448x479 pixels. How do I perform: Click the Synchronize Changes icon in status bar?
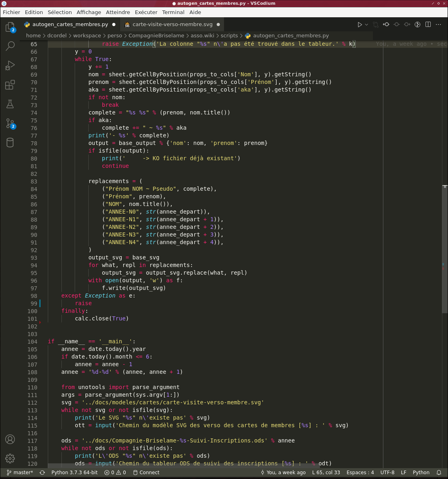[42, 472]
